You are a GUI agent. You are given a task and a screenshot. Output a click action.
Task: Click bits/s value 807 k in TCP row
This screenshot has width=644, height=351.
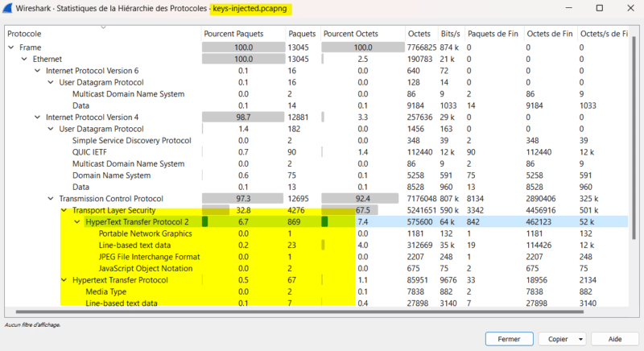click(449, 199)
